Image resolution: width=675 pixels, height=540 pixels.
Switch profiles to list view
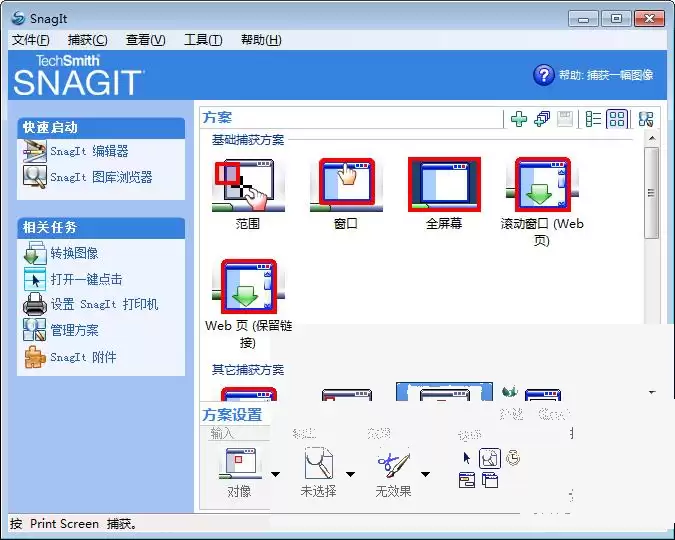593,119
